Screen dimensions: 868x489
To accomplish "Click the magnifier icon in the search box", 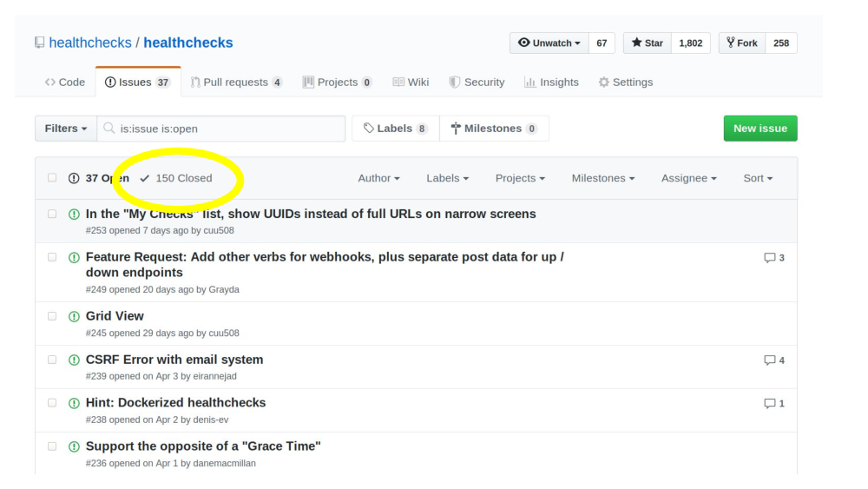I will pyautogui.click(x=109, y=129).
